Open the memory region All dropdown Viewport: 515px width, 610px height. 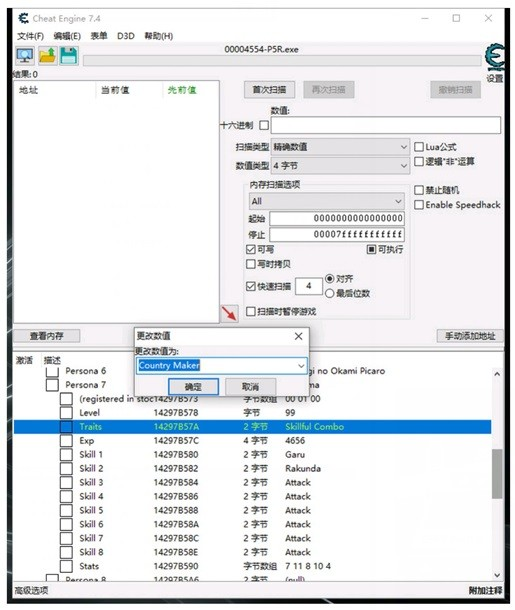[x=327, y=201]
